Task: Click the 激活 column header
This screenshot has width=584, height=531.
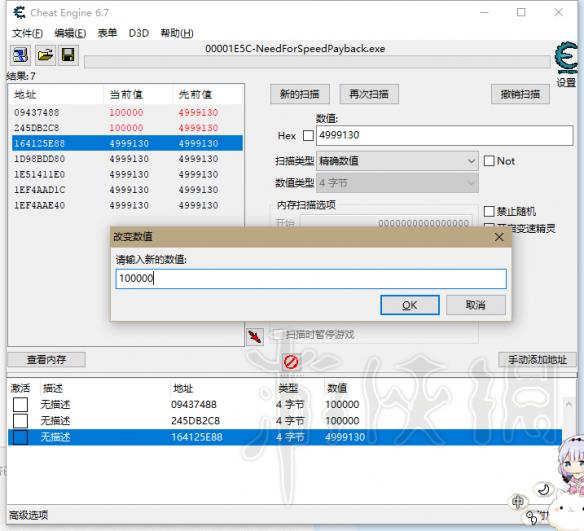Action: 20,388
